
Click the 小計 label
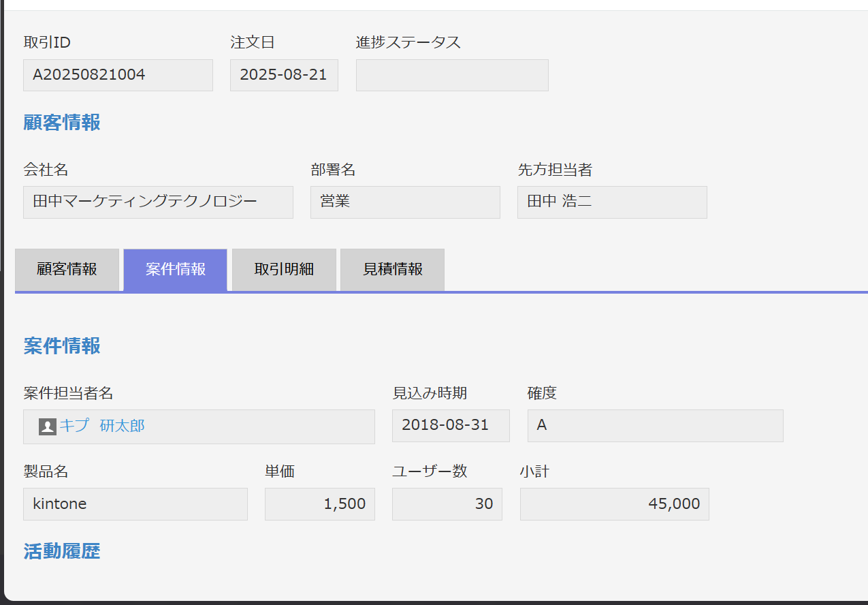pos(535,471)
